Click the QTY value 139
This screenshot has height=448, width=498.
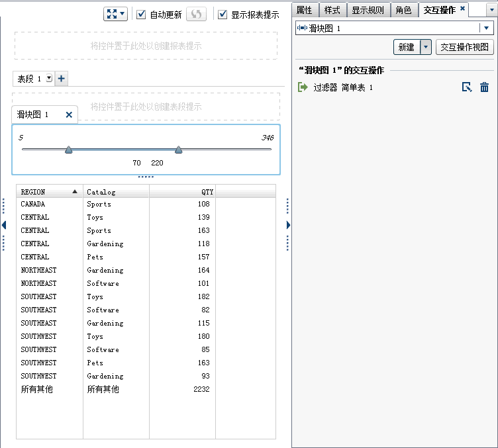(x=203, y=217)
